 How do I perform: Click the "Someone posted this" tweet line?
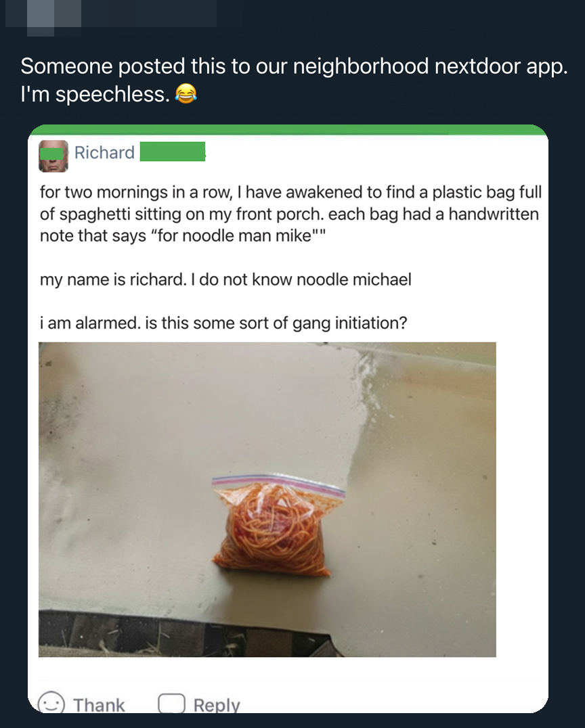[x=292, y=66]
